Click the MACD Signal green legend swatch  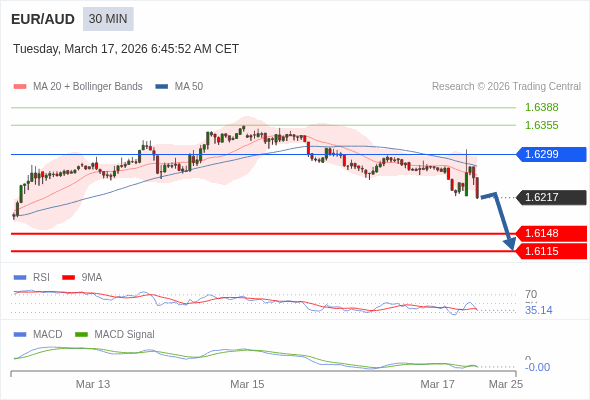click(x=81, y=335)
